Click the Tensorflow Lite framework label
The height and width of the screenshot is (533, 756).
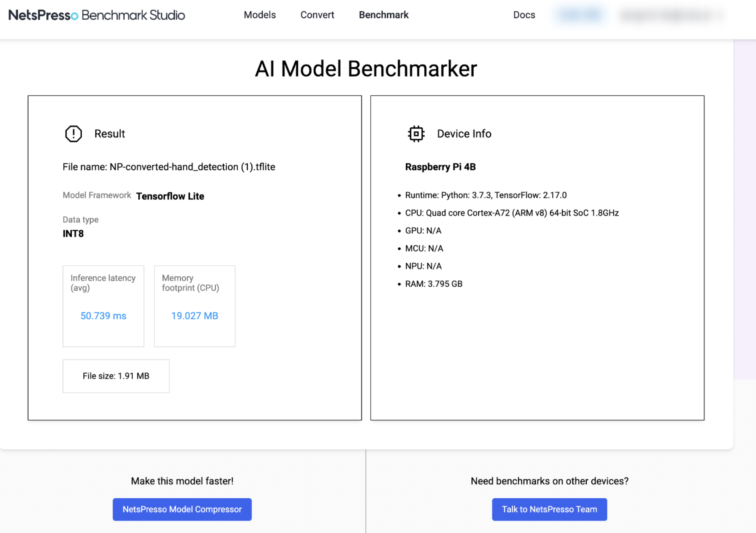170,196
